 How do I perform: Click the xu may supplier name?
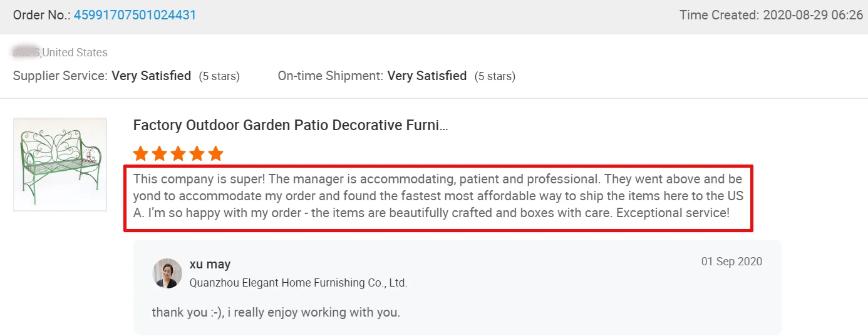(x=210, y=264)
